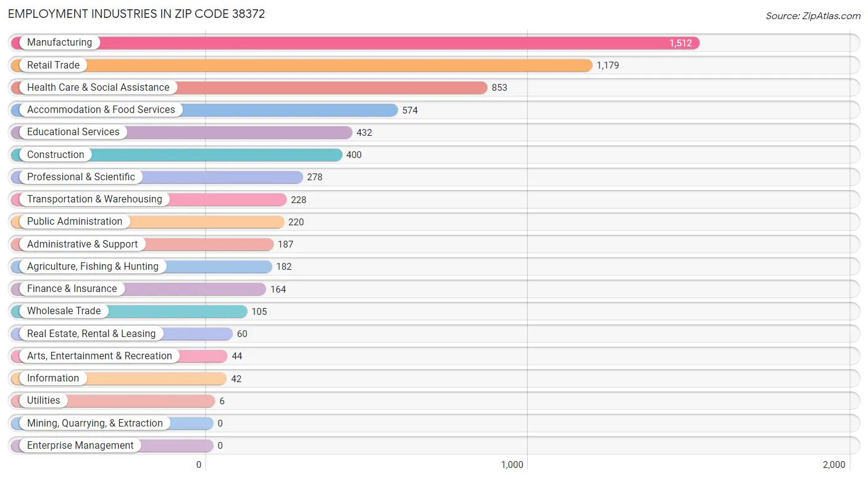Click the 164 value label
The width and height of the screenshot is (868, 479).
278,289
